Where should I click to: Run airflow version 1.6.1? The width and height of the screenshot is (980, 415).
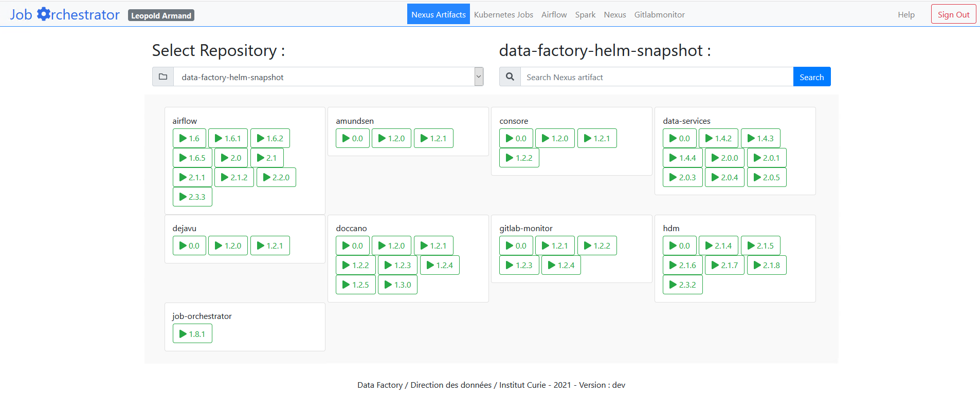point(228,138)
